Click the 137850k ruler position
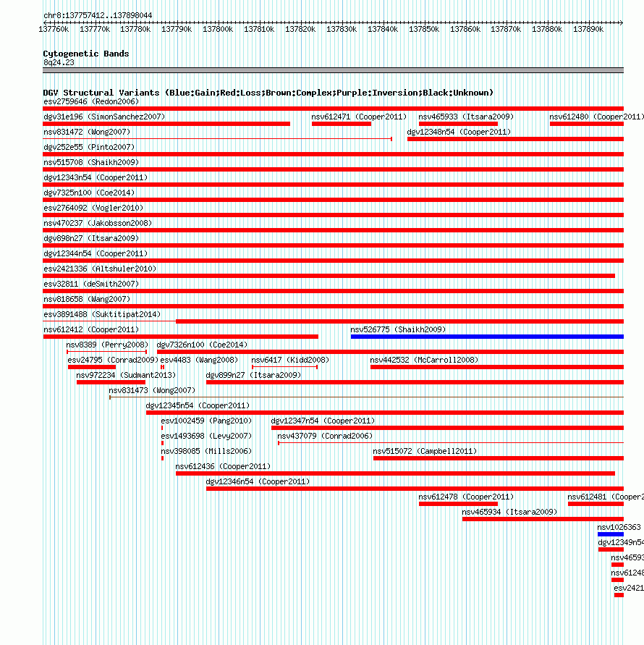This screenshot has width=644, height=645. [424, 30]
